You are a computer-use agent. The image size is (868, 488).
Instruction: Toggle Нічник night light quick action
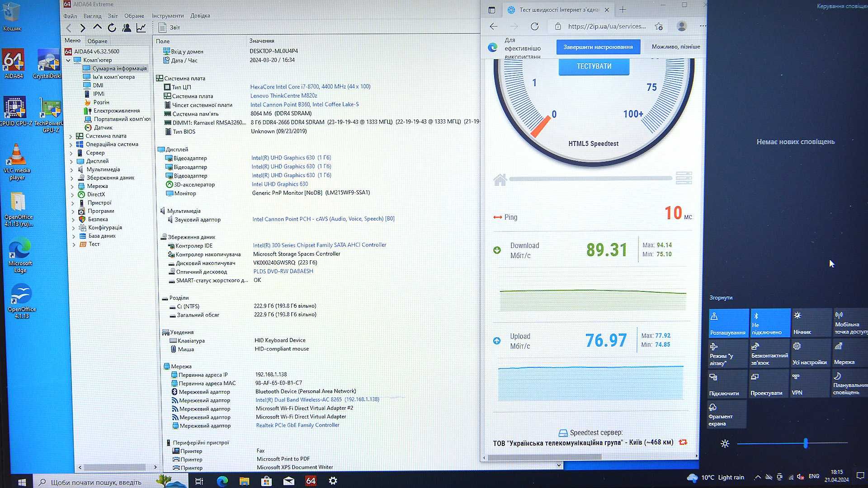pos(811,323)
